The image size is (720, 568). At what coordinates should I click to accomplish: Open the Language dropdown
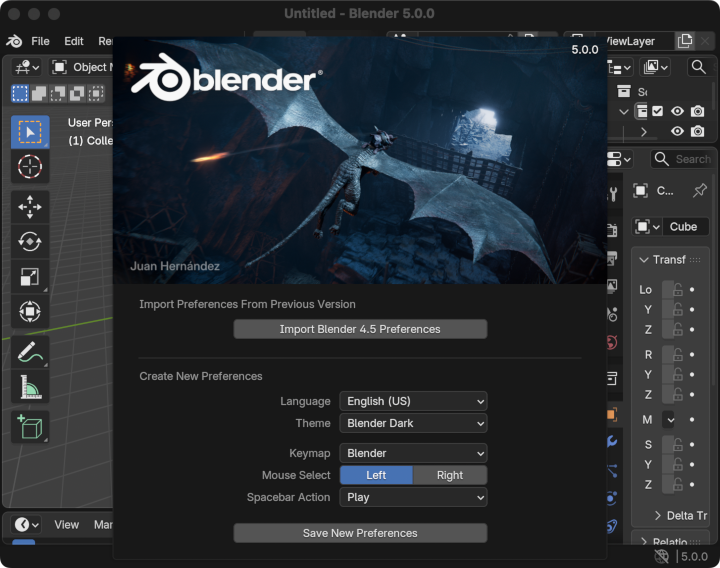pyautogui.click(x=413, y=401)
